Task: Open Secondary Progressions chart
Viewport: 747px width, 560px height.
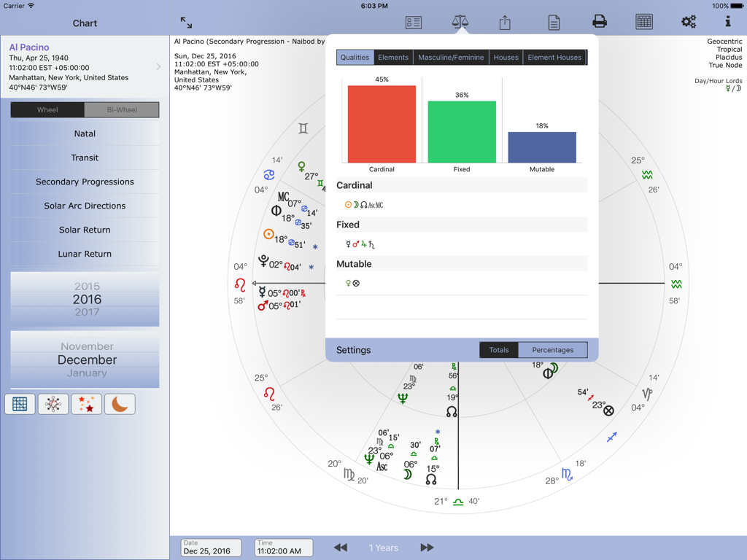Action: [x=84, y=182]
